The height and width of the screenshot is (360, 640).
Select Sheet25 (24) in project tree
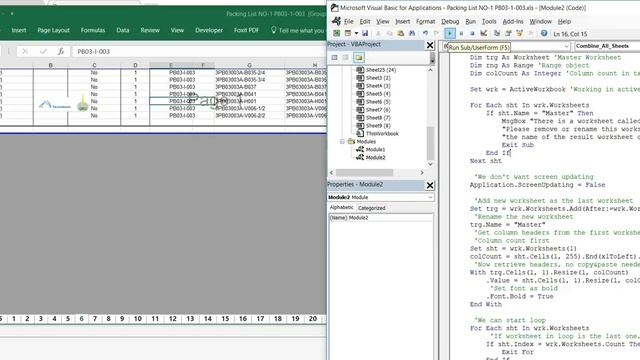click(380, 70)
